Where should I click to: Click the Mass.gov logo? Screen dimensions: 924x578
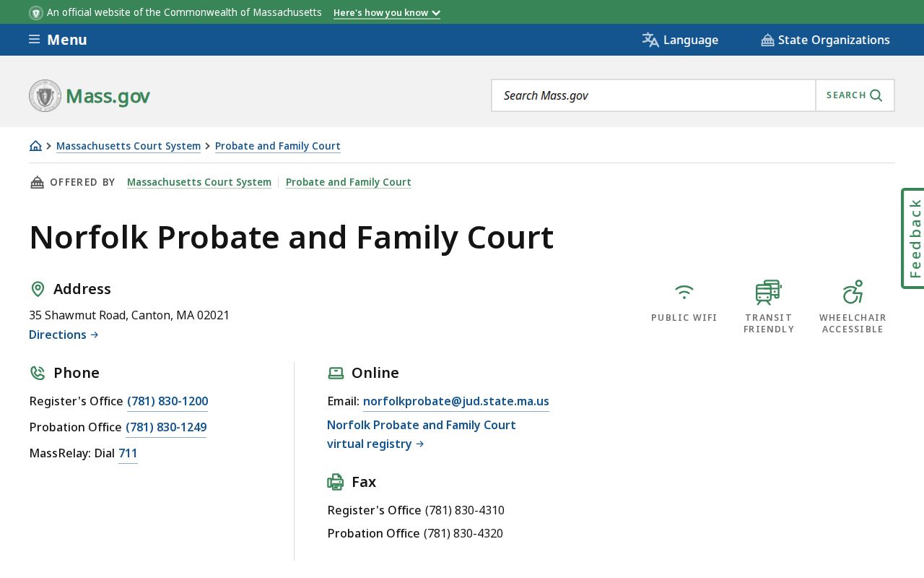point(90,95)
